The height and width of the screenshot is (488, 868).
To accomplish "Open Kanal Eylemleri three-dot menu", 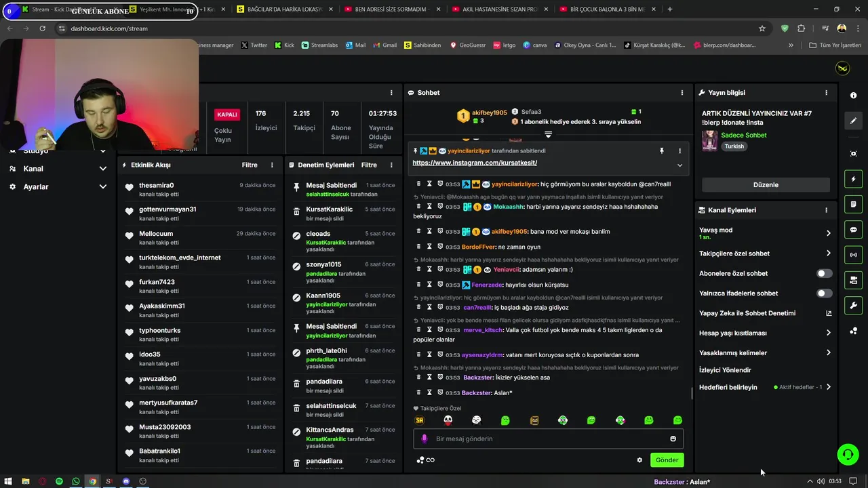I will (826, 210).
